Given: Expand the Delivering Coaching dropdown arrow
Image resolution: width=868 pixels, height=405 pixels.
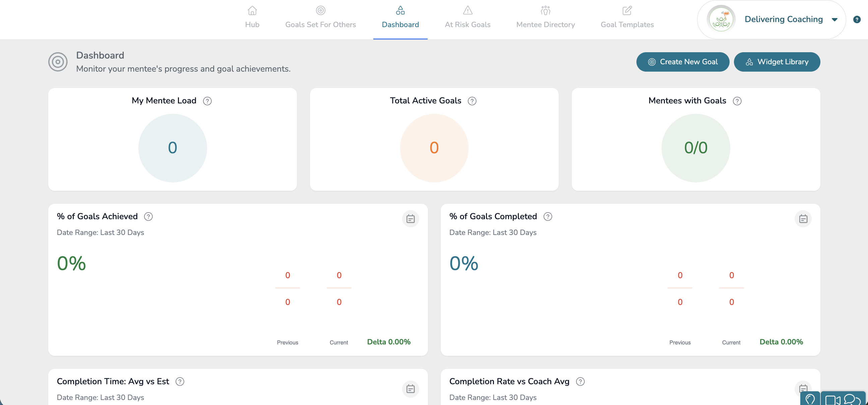Looking at the screenshot, I should pyautogui.click(x=834, y=19).
